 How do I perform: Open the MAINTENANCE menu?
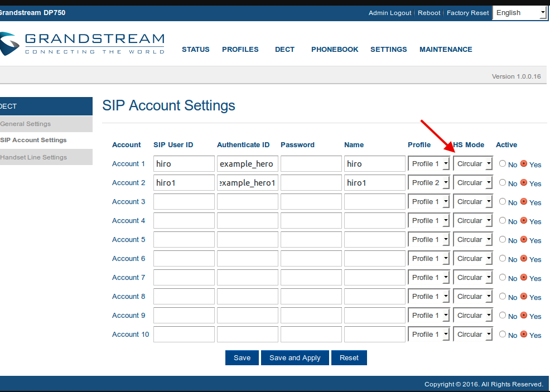click(x=446, y=50)
